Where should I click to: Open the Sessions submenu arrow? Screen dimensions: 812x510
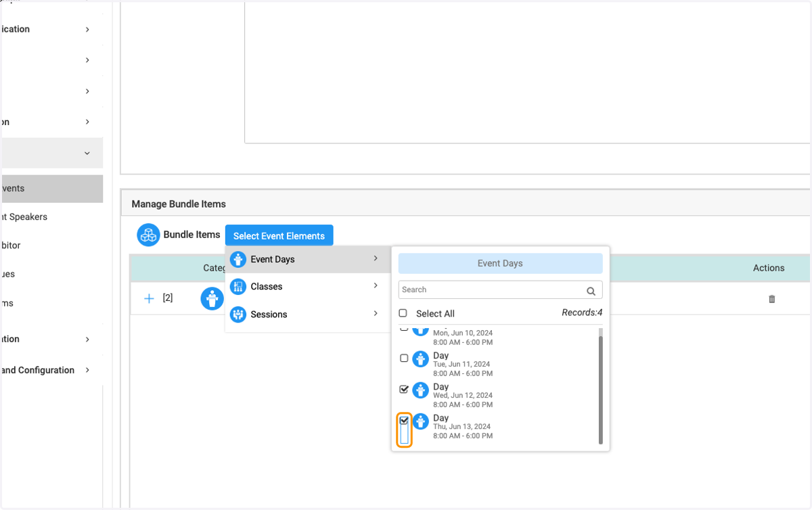pos(376,313)
